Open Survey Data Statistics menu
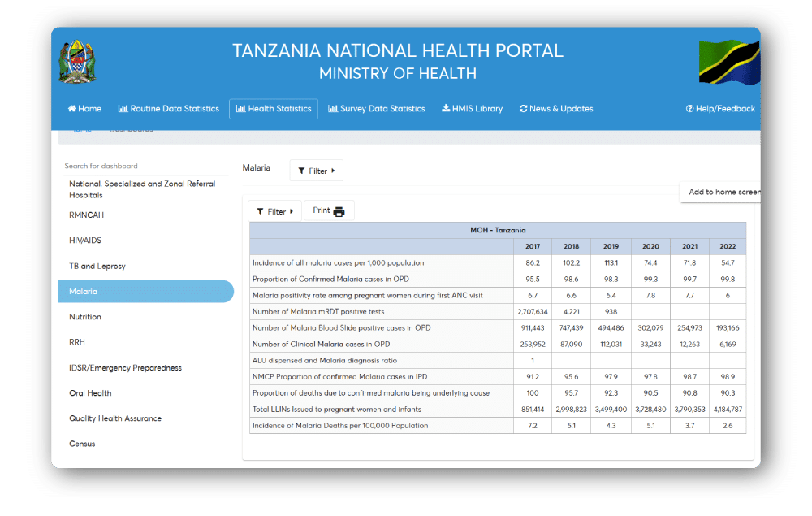 point(377,108)
